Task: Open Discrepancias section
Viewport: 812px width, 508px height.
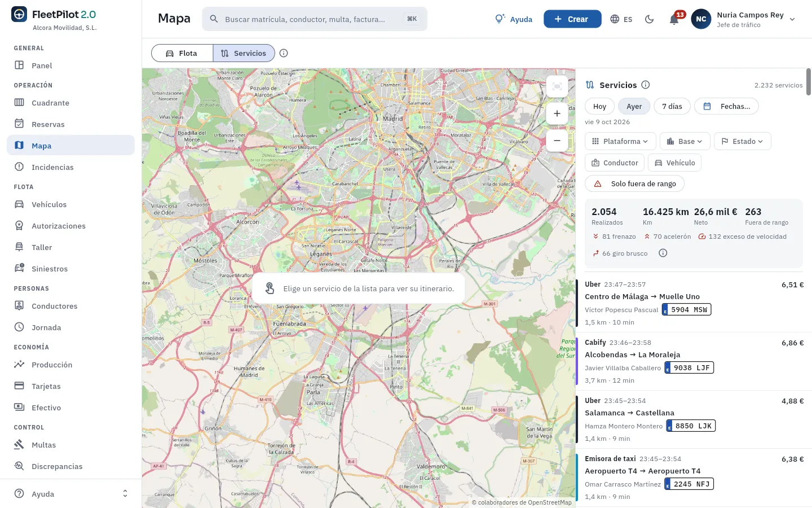Action: pos(71,466)
